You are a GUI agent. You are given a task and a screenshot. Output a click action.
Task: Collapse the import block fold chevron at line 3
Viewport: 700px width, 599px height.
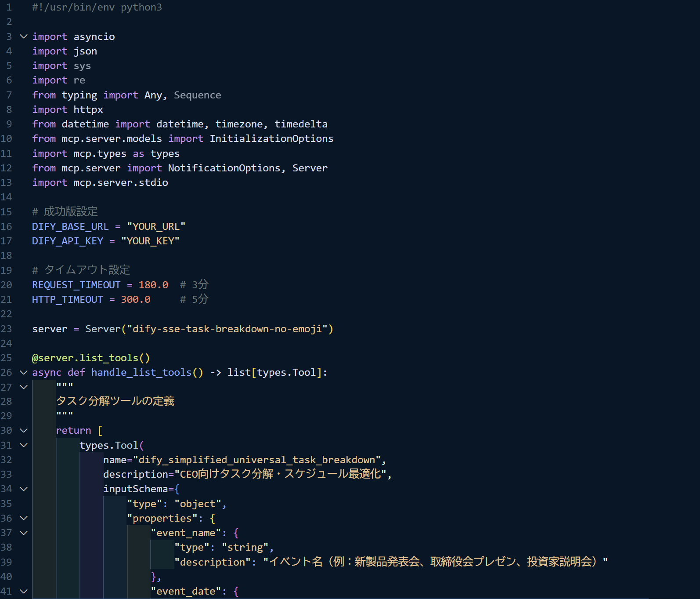(x=24, y=36)
